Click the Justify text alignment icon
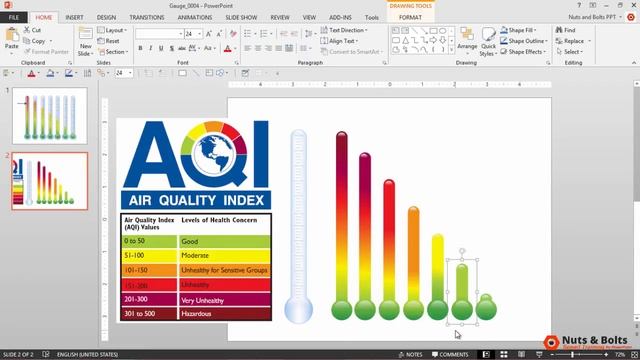 [279, 49]
